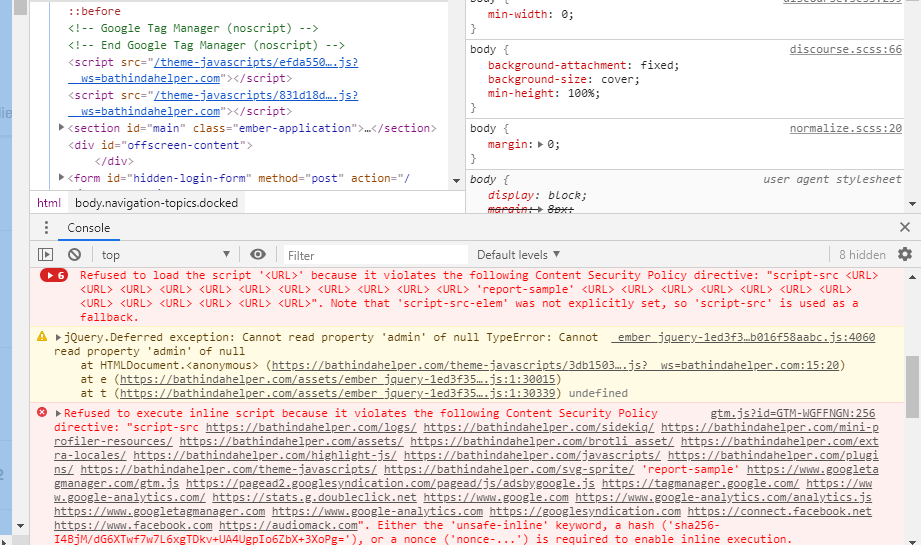Create live expression with eye icon

[x=257, y=254]
